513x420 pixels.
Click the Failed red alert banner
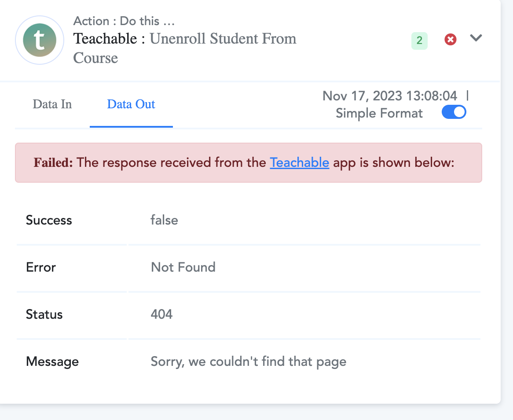[x=248, y=163]
